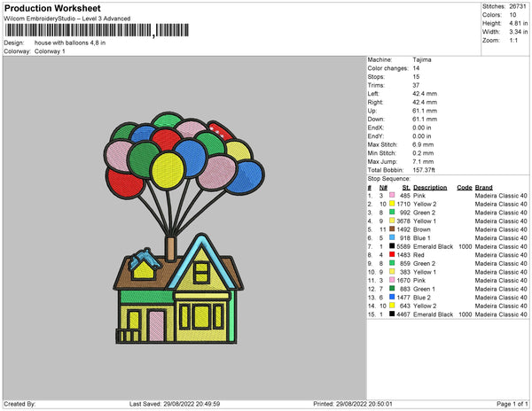Select the Emerald Black swatch in stop 7
Image resolution: width=532 pixels, height=411 pixels.
pyautogui.click(x=392, y=246)
